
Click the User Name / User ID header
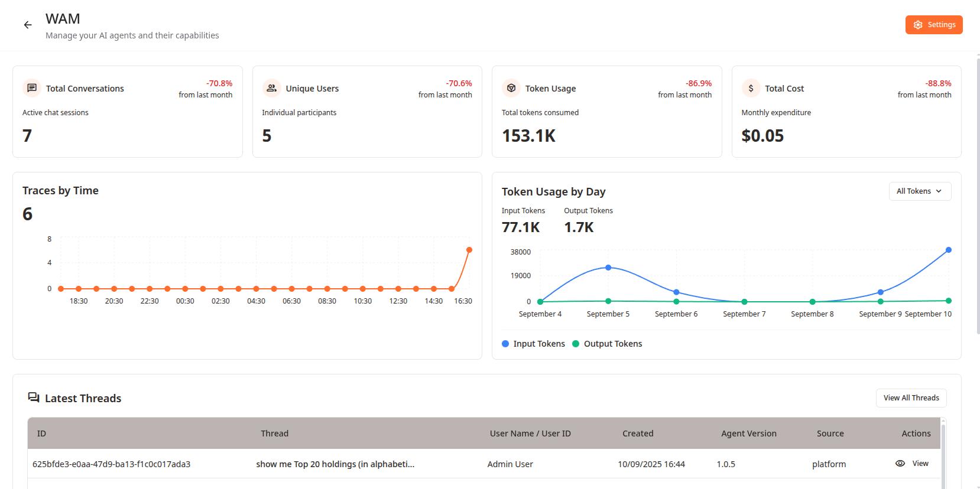click(x=530, y=433)
